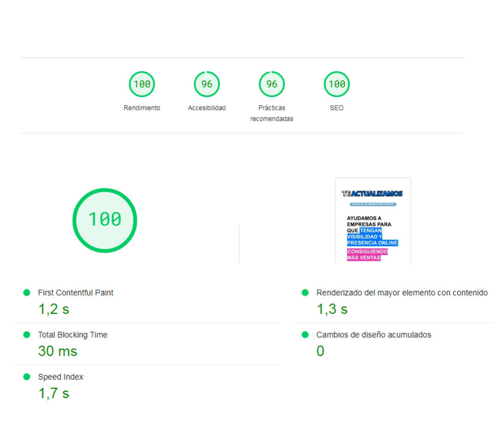Jump to the Rendimiento text label
The width and height of the screenshot is (504, 436).
point(142,108)
